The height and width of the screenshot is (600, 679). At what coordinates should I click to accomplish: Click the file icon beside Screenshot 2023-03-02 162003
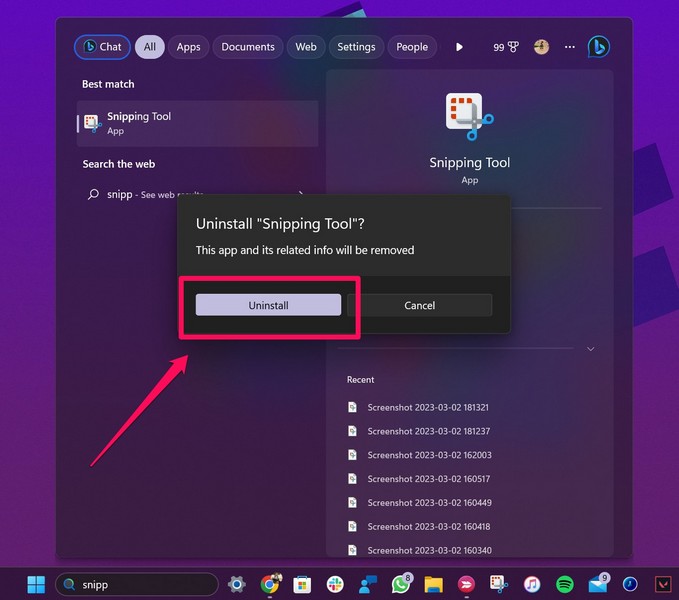click(352, 455)
